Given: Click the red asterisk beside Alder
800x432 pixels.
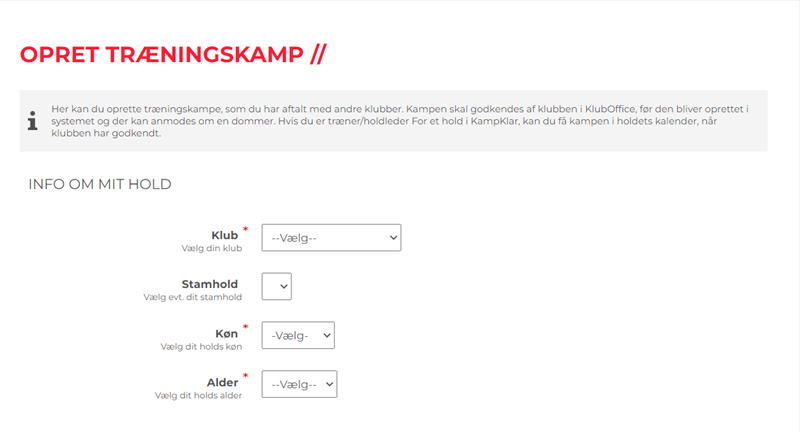Looking at the screenshot, I should [x=245, y=377].
